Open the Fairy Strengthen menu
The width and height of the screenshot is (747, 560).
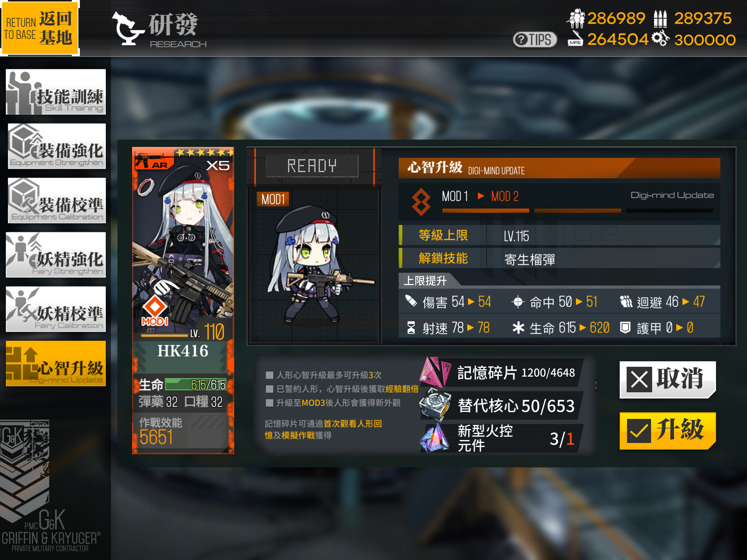pyautogui.click(x=56, y=254)
